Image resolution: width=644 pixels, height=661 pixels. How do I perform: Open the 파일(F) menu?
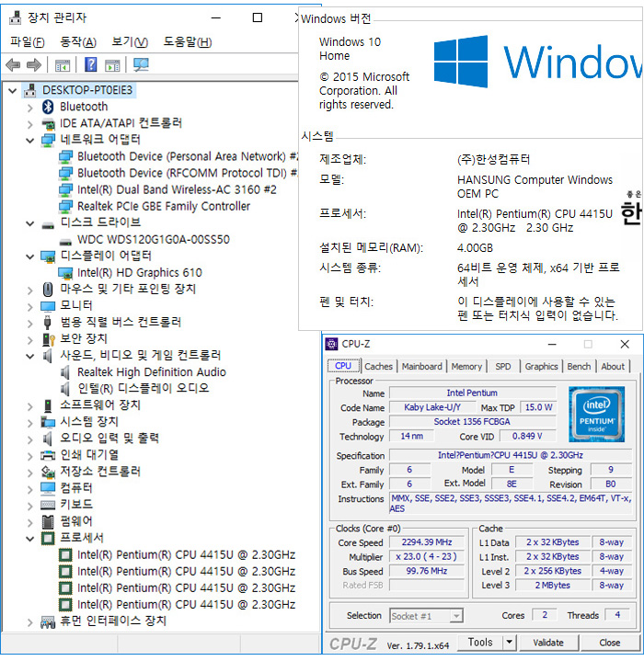point(28,41)
